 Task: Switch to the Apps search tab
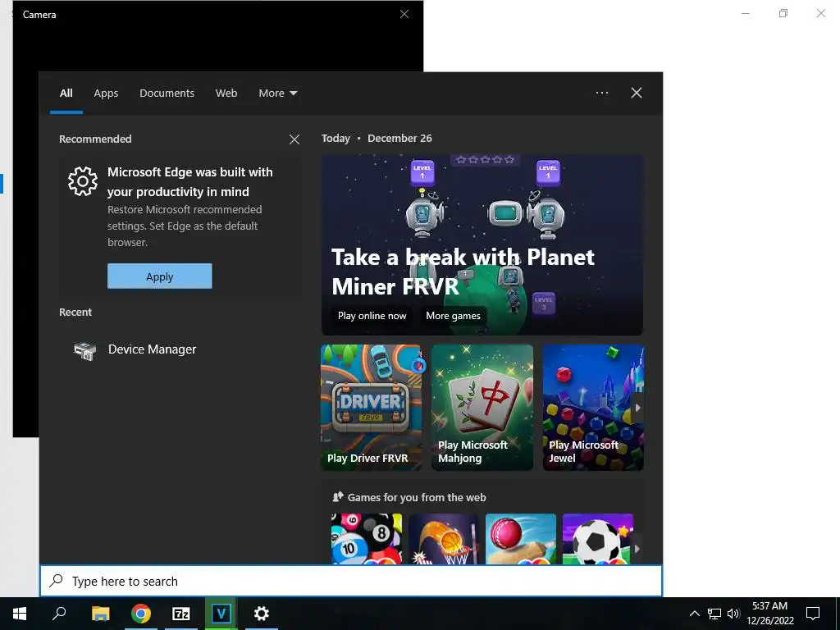point(106,94)
